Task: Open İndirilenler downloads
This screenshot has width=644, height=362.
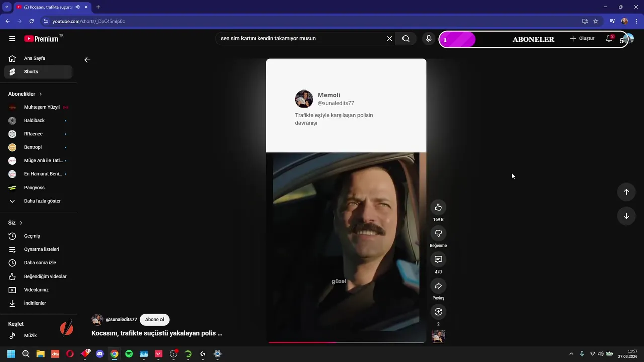Action: (x=38, y=303)
